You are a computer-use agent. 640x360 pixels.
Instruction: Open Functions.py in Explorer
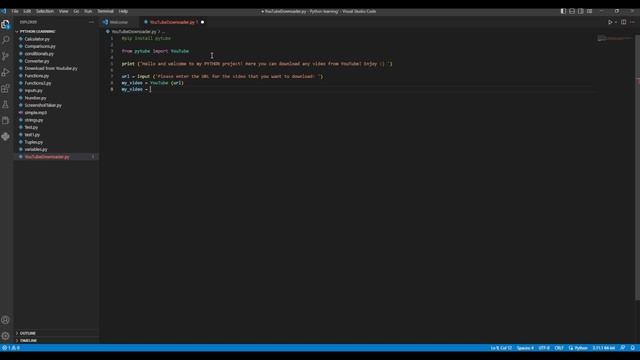click(x=36, y=76)
